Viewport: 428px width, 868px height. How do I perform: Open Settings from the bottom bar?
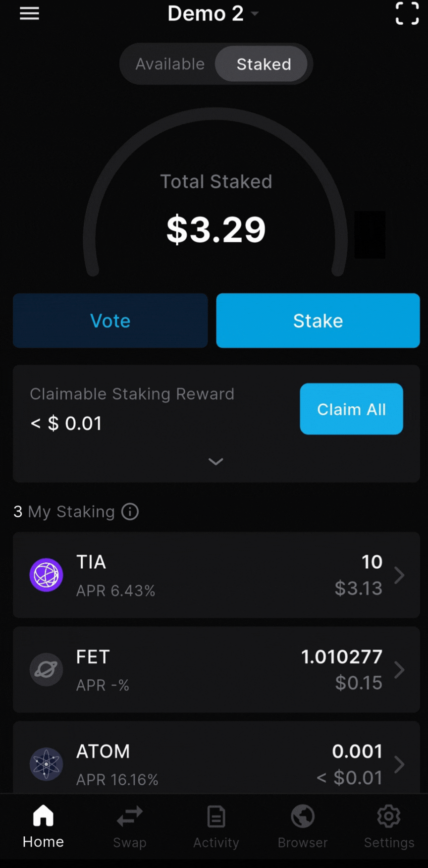pyautogui.click(x=389, y=824)
